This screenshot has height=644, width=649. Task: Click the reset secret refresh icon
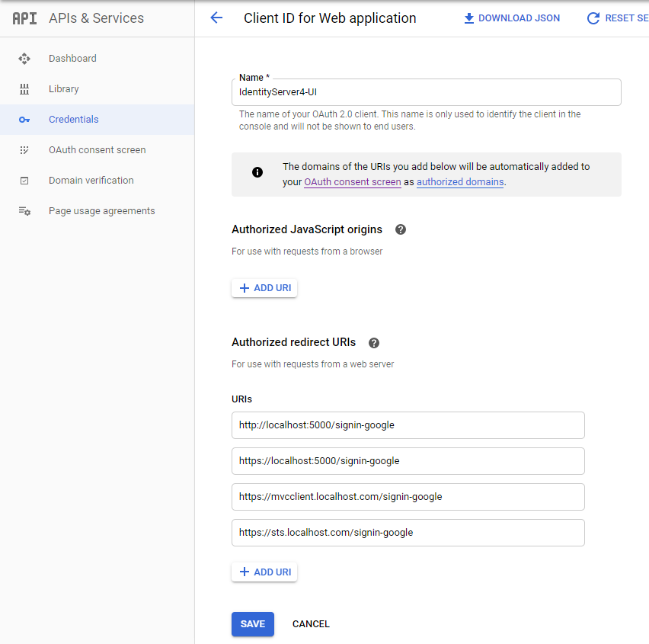click(593, 18)
